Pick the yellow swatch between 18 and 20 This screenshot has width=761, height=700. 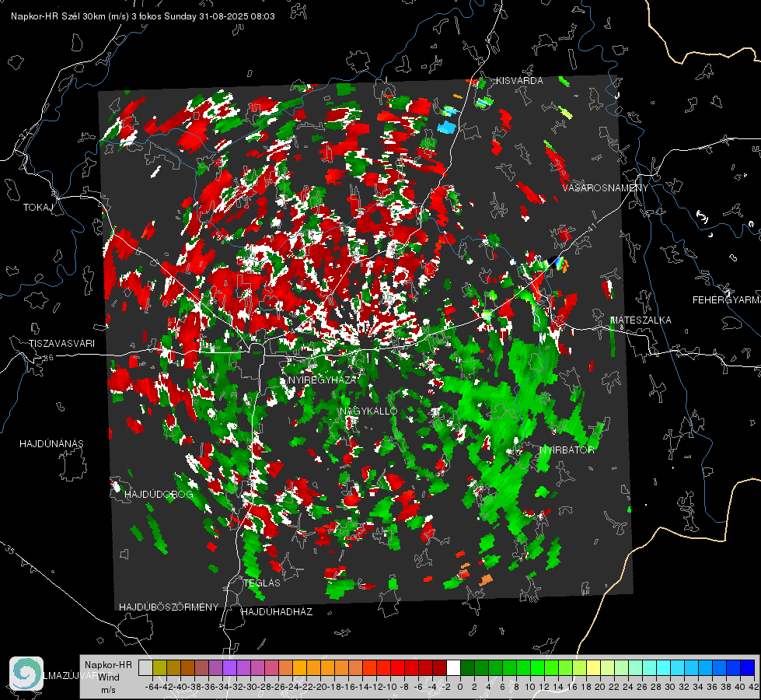pyautogui.click(x=594, y=667)
